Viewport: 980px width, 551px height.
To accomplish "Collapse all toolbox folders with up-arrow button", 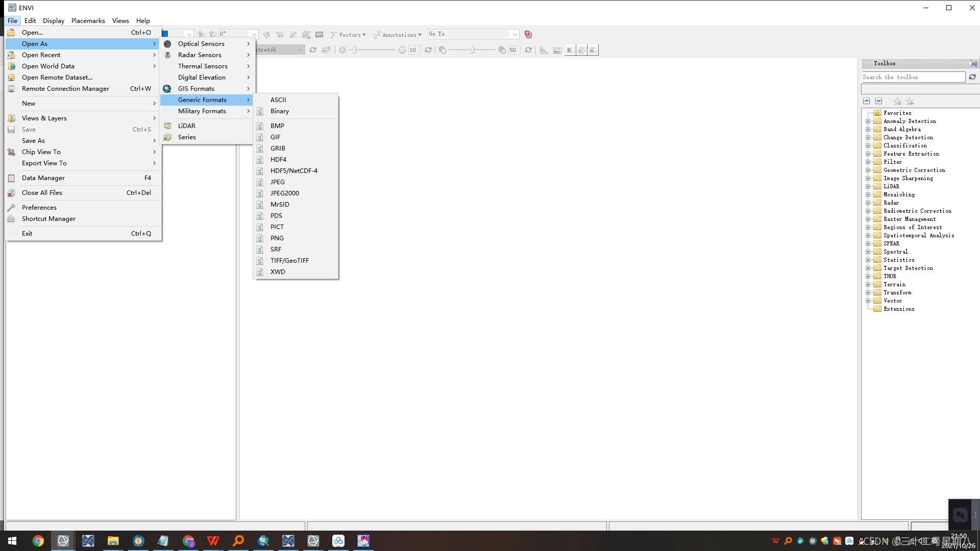I will coord(867,101).
